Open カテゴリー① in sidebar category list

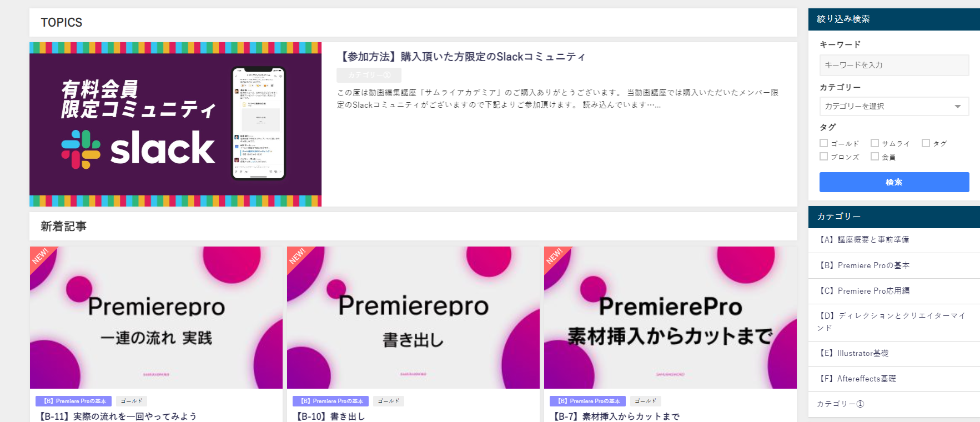[894, 404]
